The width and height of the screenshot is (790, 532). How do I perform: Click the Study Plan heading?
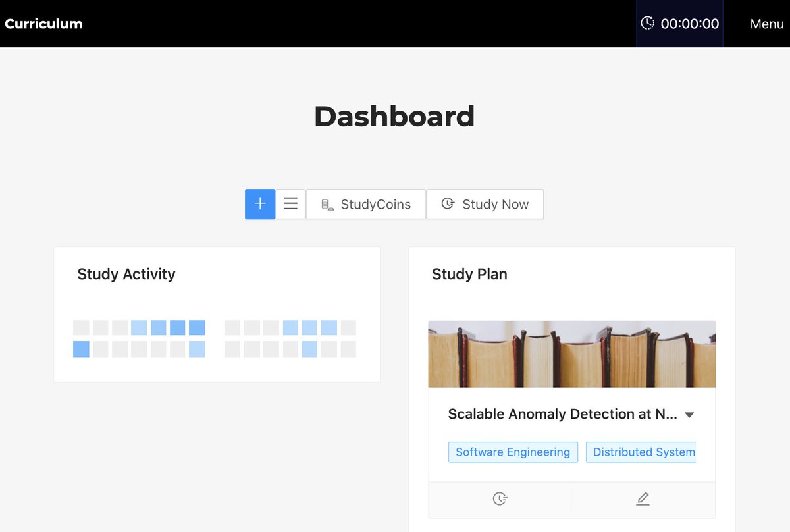(x=469, y=274)
